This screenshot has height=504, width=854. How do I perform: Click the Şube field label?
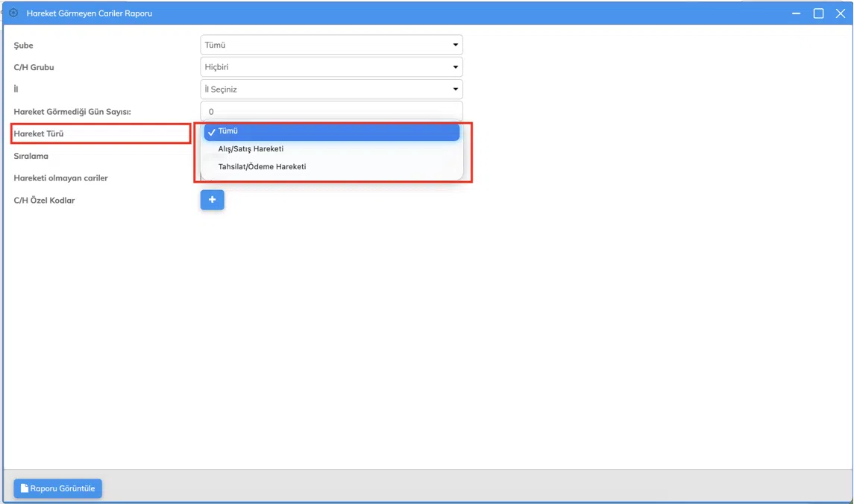(24, 45)
